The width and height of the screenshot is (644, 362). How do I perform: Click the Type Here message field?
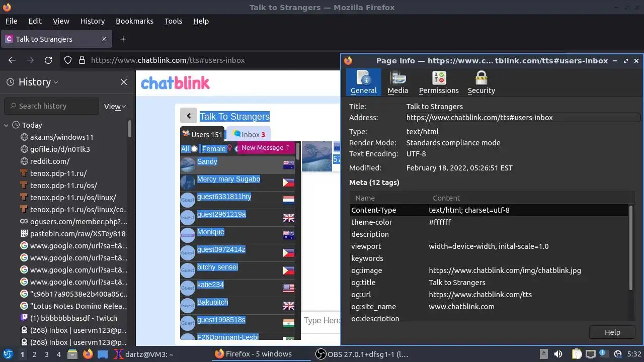(x=321, y=321)
